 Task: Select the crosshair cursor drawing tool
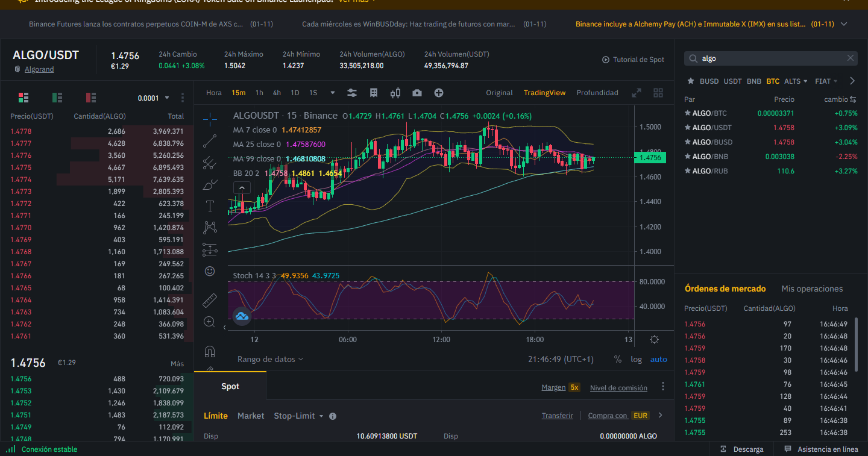coord(210,119)
